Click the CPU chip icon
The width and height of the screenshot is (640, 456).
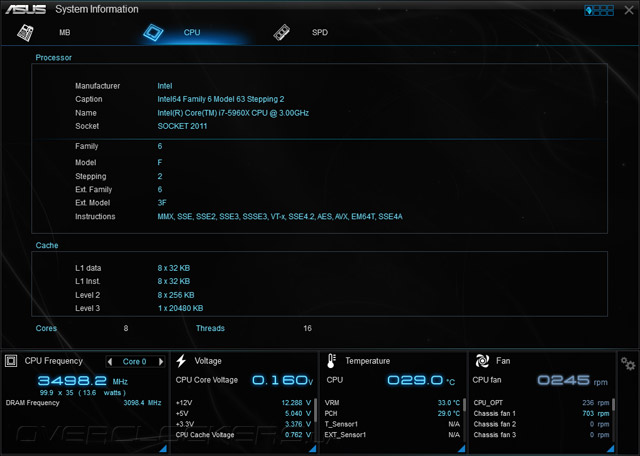click(153, 33)
